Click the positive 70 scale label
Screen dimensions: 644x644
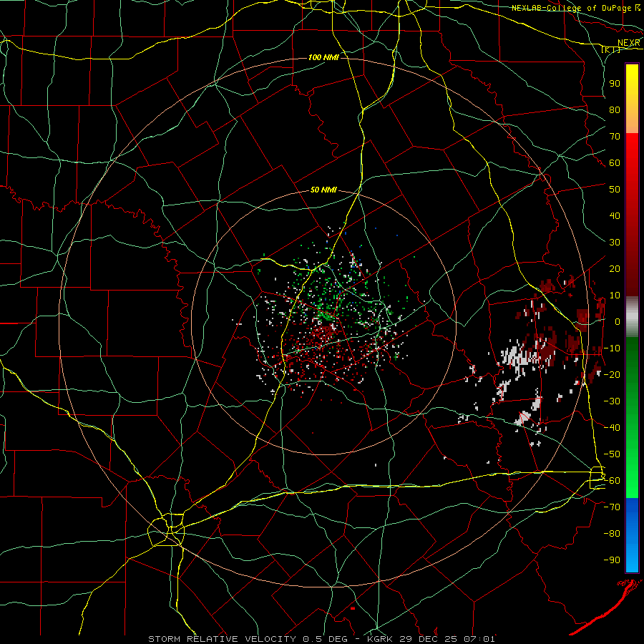[615, 137]
